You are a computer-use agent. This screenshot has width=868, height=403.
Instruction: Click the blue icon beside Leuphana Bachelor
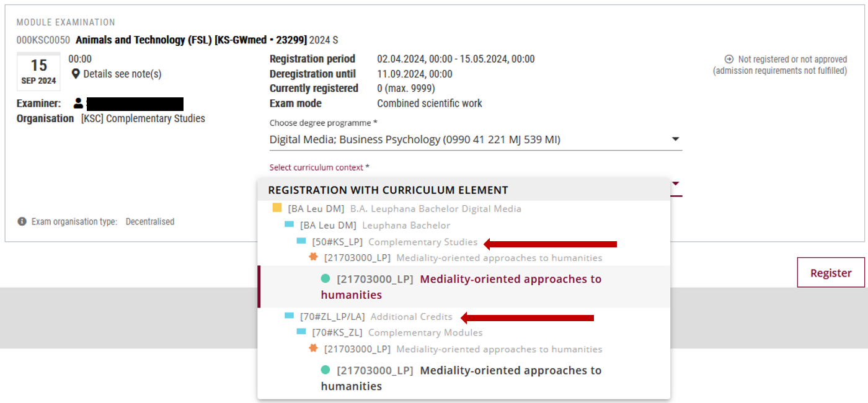(289, 224)
